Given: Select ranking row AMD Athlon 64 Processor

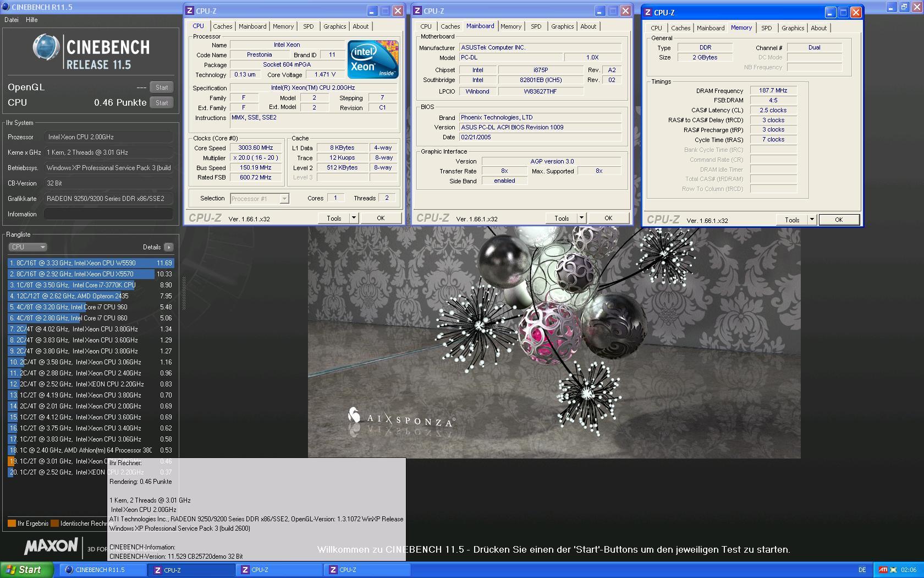Looking at the screenshot, I should click(x=91, y=450).
